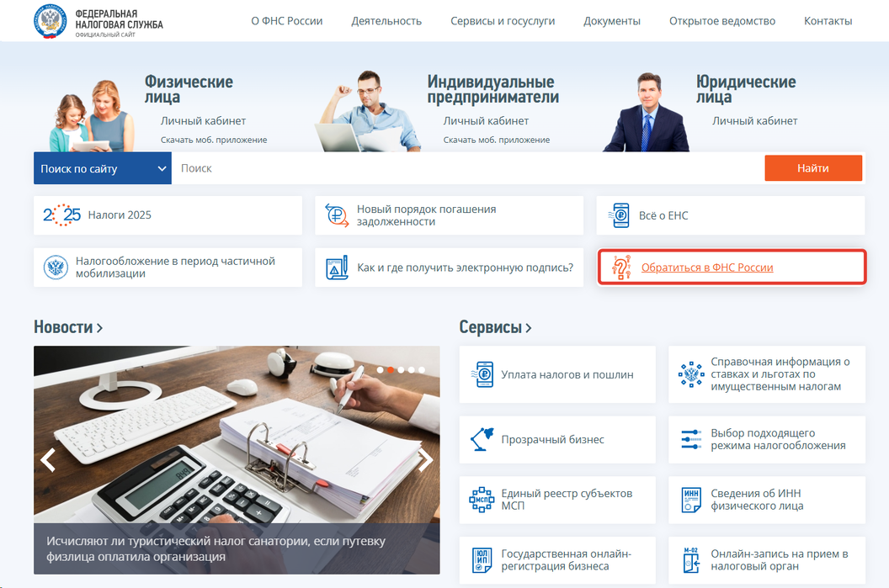
Task: Click the «Единый реестр субъектов МСП» icon
Action: (x=481, y=500)
